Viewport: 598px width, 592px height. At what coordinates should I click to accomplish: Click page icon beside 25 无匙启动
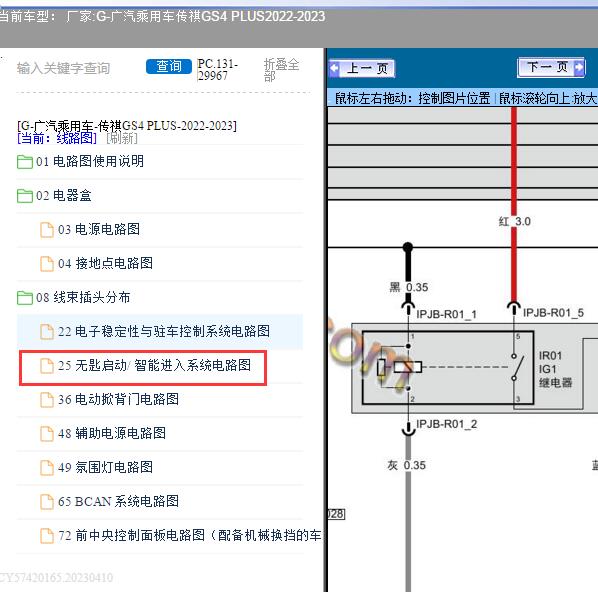coord(47,366)
